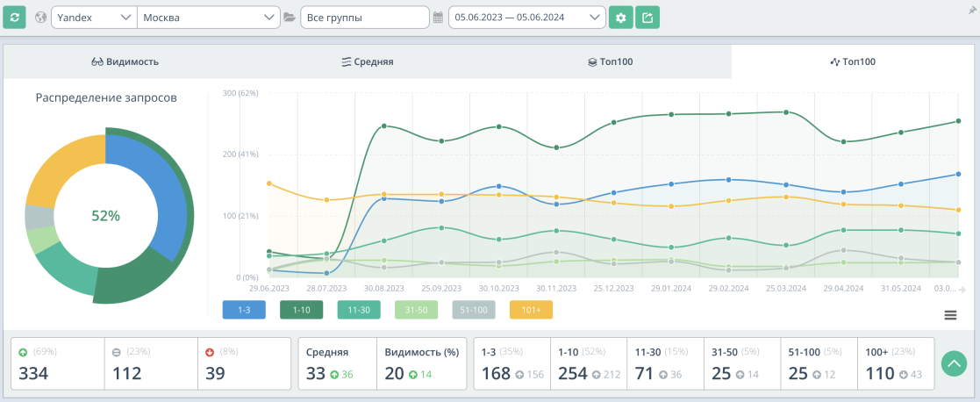Collapse panel with green chevron-up button
Screen dimensions: 980x402
(954, 363)
